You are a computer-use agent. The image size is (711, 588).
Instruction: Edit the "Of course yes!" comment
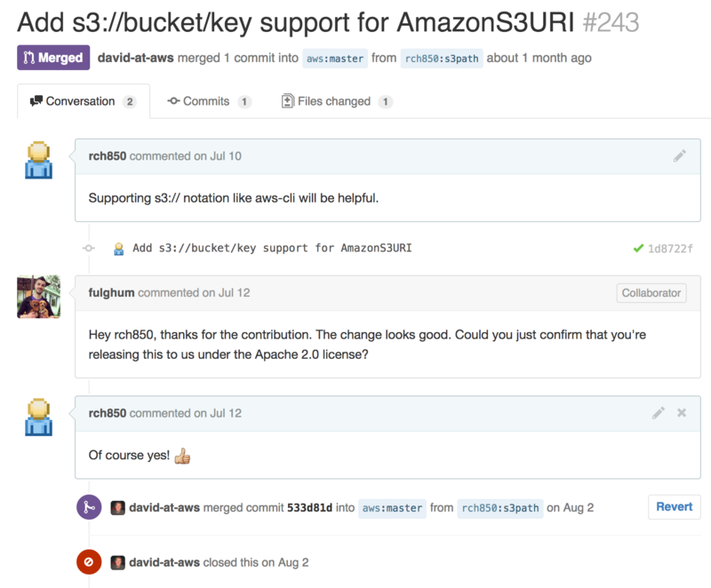658,413
